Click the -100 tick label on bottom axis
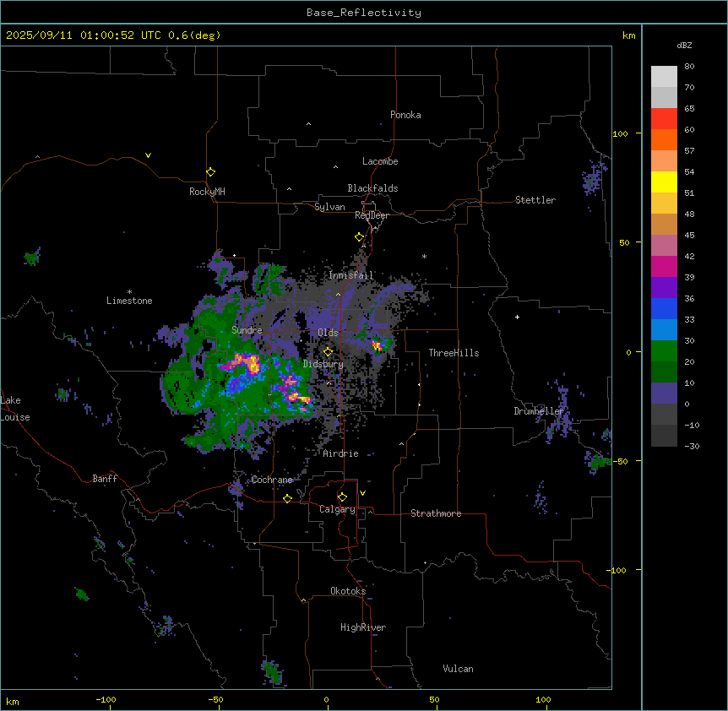 point(106,699)
